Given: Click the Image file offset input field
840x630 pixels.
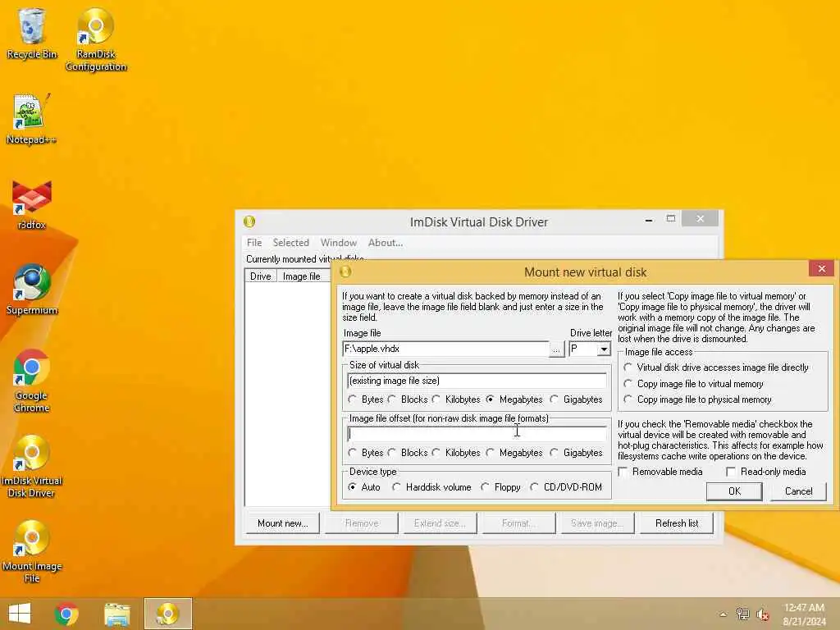Looking at the screenshot, I should (477, 433).
